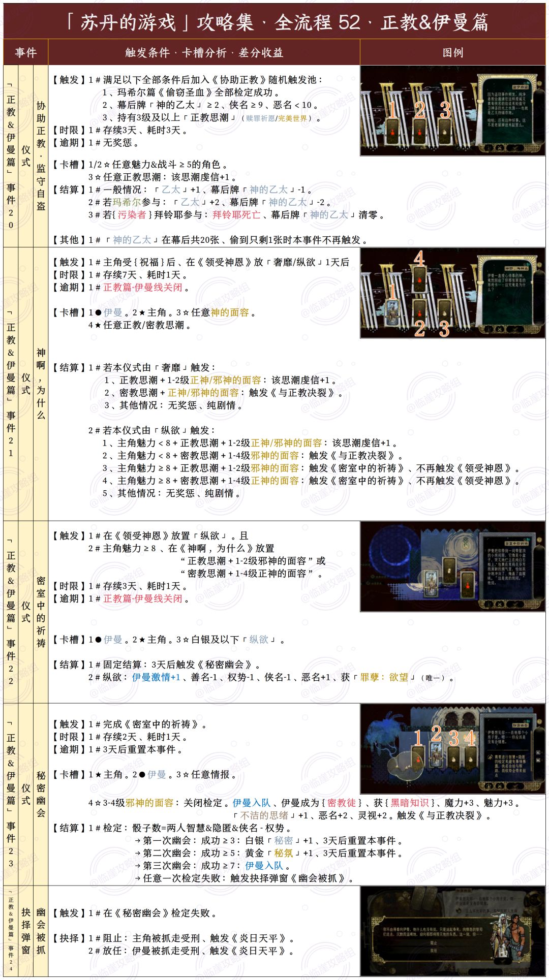Open the 协助正教·监守自盗 event screenshot
This screenshot has height=980, width=549.
[x=453, y=111]
